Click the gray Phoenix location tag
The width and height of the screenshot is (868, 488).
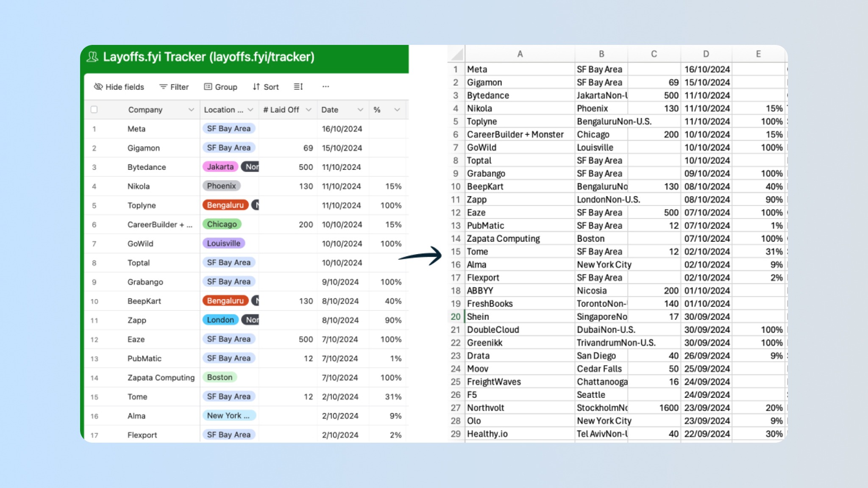click(222, 186)
